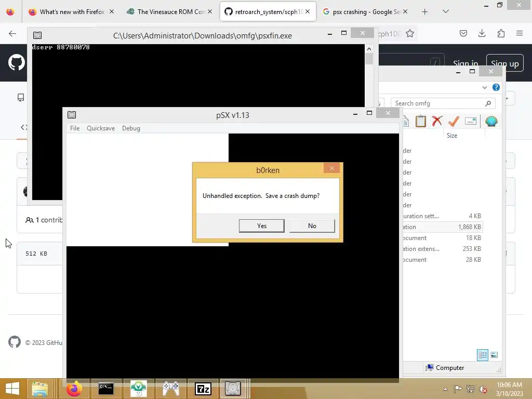Select the 4 KB configuration settings row
This screenshot has height=399, width=532.
[443, 216]
